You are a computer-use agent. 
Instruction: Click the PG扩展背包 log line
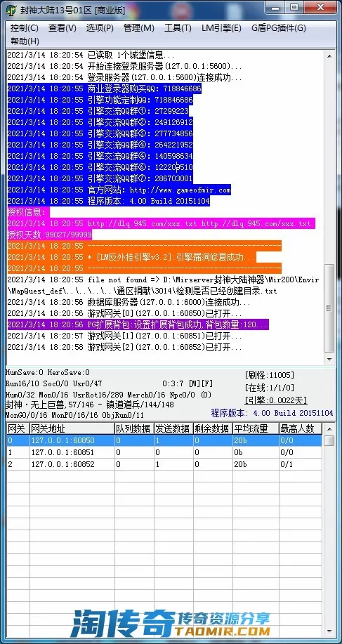[x=138, y=325]
